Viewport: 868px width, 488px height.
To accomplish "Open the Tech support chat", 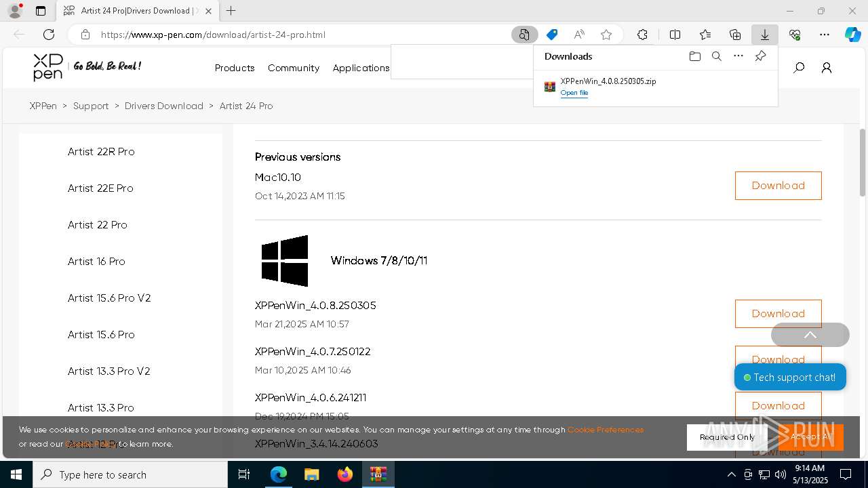I will pyautogui.click(x=790, y=378).
